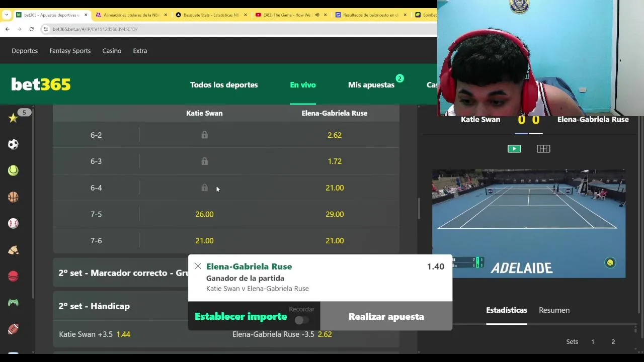Open the Casino menu item
Image resolution: width=644 pixels, height=362 pixels.
112,51
